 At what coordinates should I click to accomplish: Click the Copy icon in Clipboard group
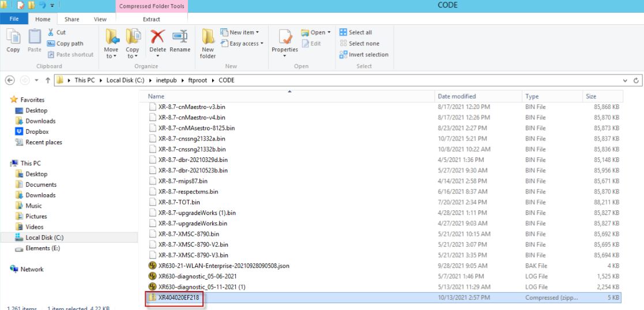[13, 40]
